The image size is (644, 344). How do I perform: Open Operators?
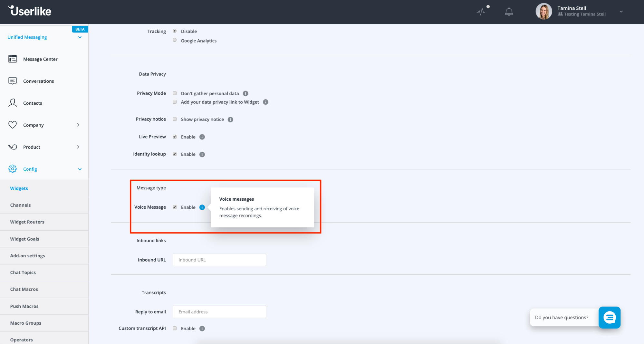(44, 338)
